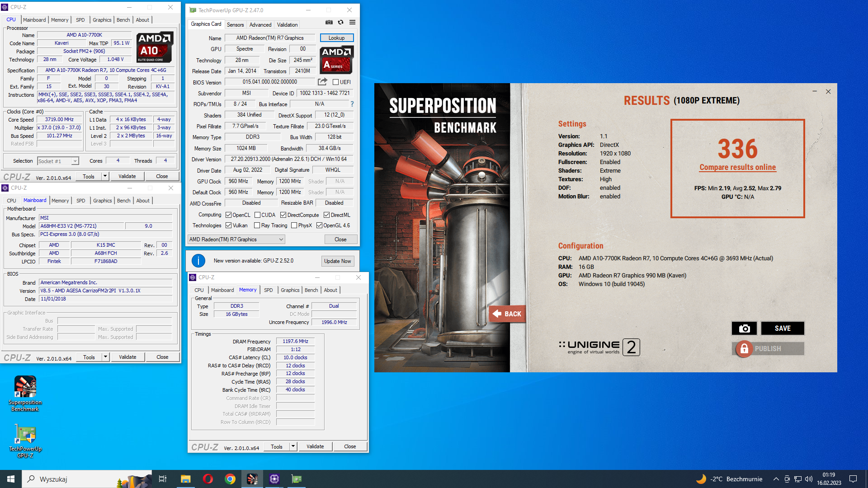868x488 pixels.
Task: Open the Windows Start menu
Action: [11, 479]
